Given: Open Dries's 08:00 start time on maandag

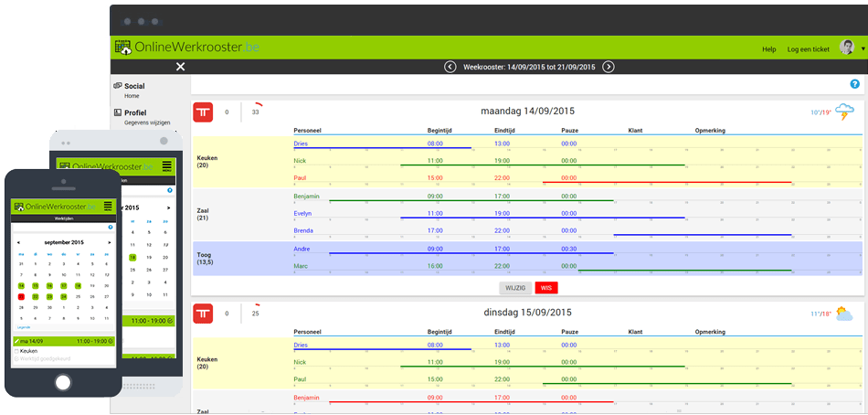Looking at the screenshot, I should coord(435,144).
